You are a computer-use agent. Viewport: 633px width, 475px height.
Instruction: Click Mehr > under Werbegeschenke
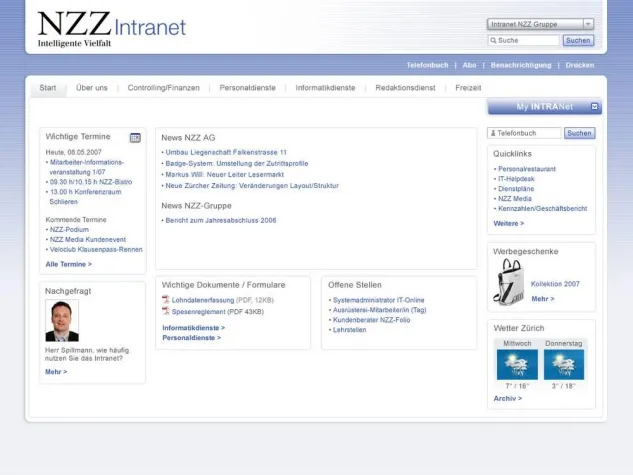[x=543, y=299]
